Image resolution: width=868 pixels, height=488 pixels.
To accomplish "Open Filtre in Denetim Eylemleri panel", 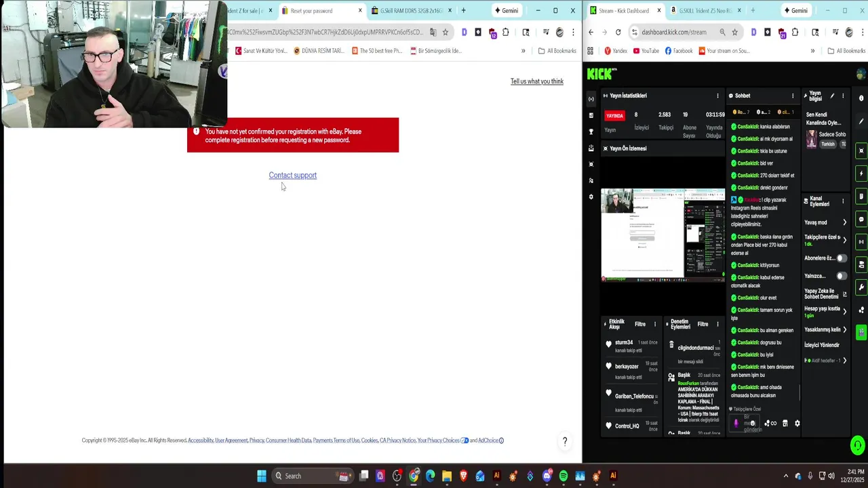I will click(x=703, y=324).
